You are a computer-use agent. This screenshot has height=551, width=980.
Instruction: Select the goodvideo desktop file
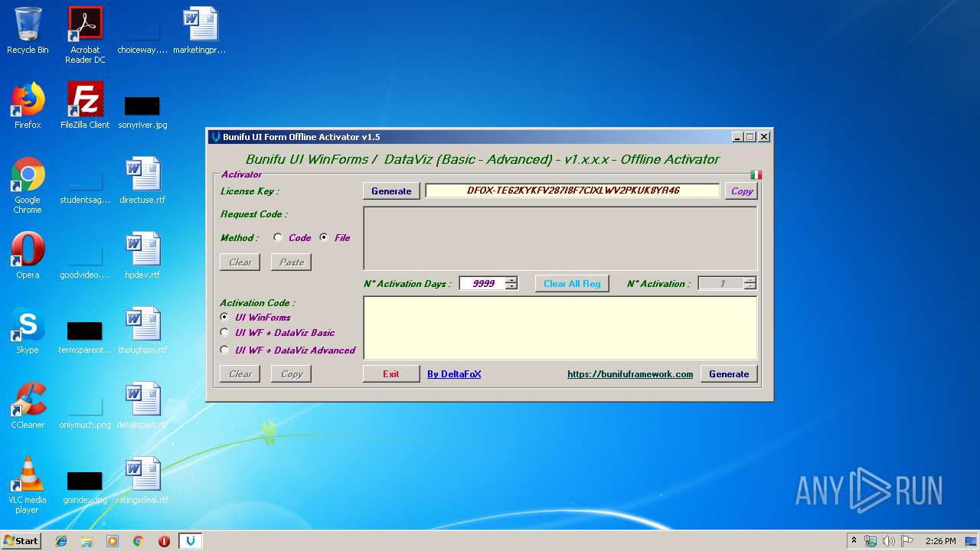[x=85, y=262]
